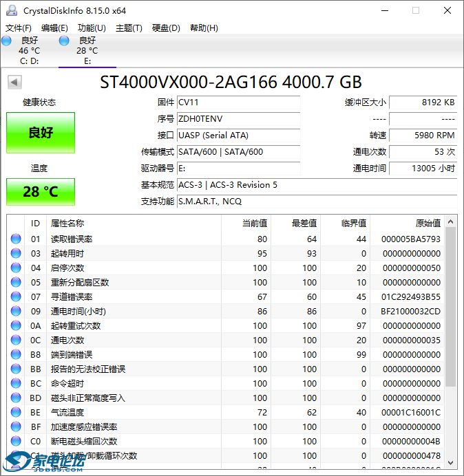The image size is (464, 476).
Task: Click status icon of 命令超时 row
Action: point(16,383)
